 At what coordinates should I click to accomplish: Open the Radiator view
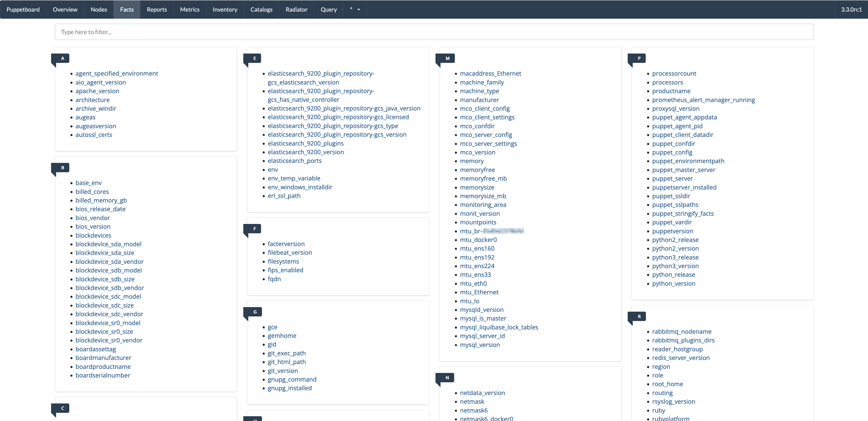297,9
